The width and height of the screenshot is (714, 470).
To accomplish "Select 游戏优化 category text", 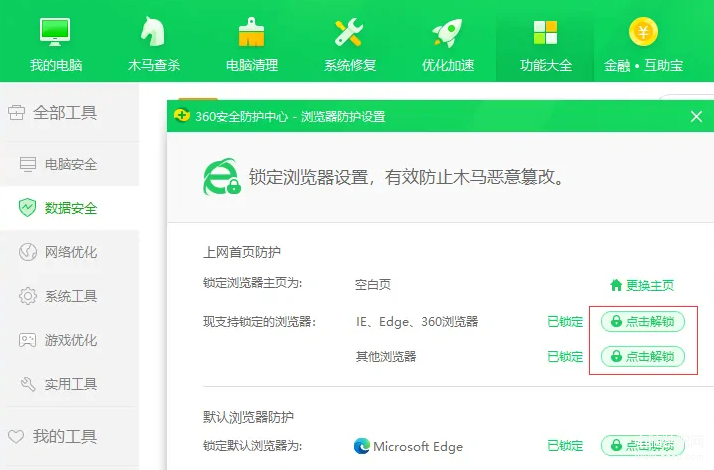I will click(x=71, y=340).
